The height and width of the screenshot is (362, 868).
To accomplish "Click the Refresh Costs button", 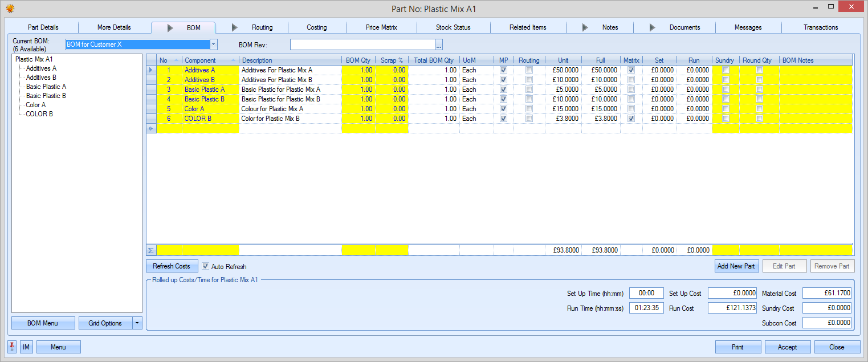I will click(x=172, y=266).
